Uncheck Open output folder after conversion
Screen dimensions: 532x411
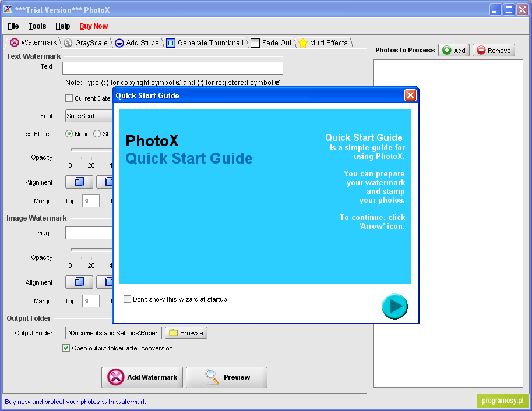pyautogui.click(x=66, y=348)
